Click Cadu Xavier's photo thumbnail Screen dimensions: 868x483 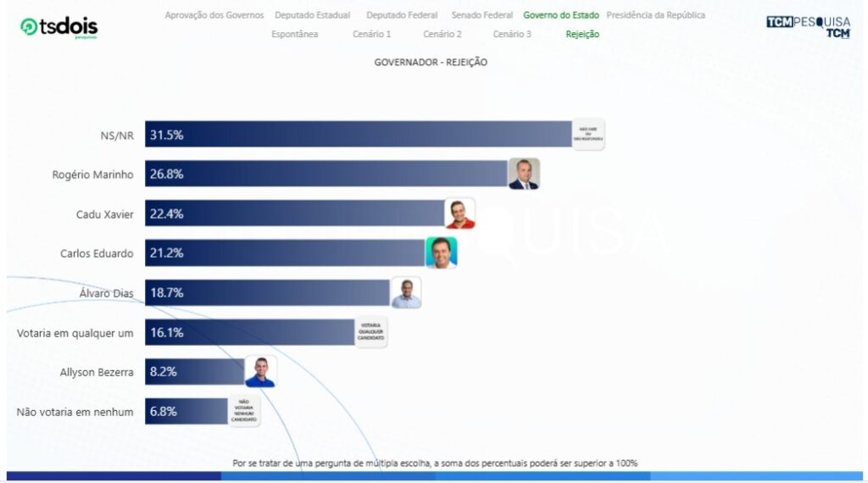click(x=459, y=214)
